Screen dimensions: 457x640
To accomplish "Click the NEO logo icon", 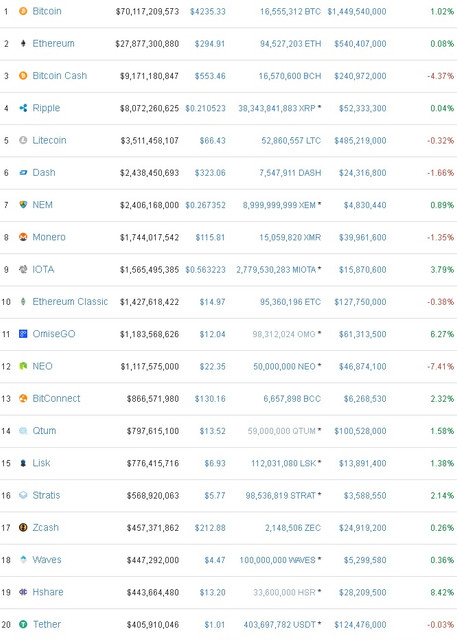I will (23, 366).
